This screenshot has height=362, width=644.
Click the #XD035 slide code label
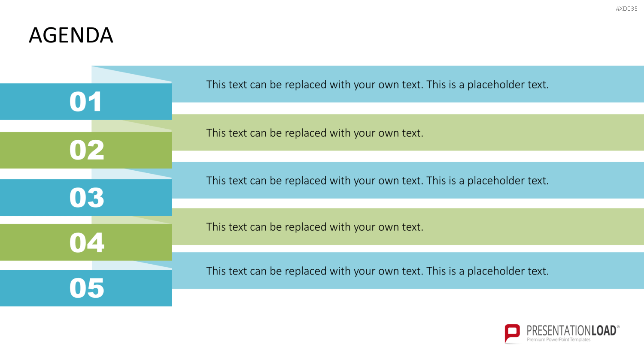click(x=626, y=9)
